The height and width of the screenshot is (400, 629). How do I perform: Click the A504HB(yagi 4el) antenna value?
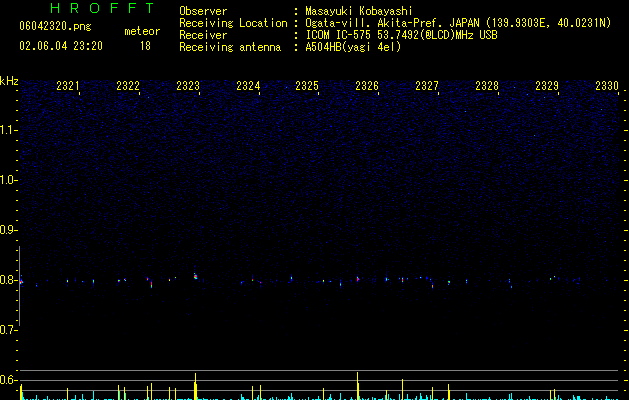(353, 47)
